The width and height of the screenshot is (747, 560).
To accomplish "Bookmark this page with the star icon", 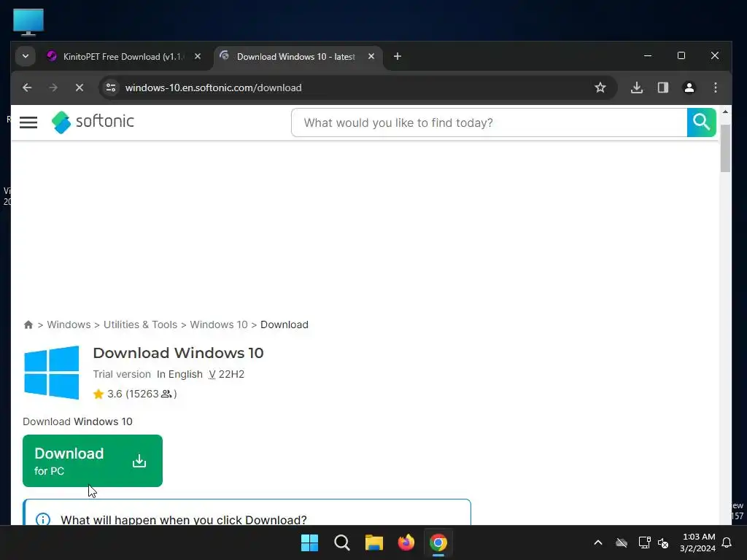I will pos(600,87).
